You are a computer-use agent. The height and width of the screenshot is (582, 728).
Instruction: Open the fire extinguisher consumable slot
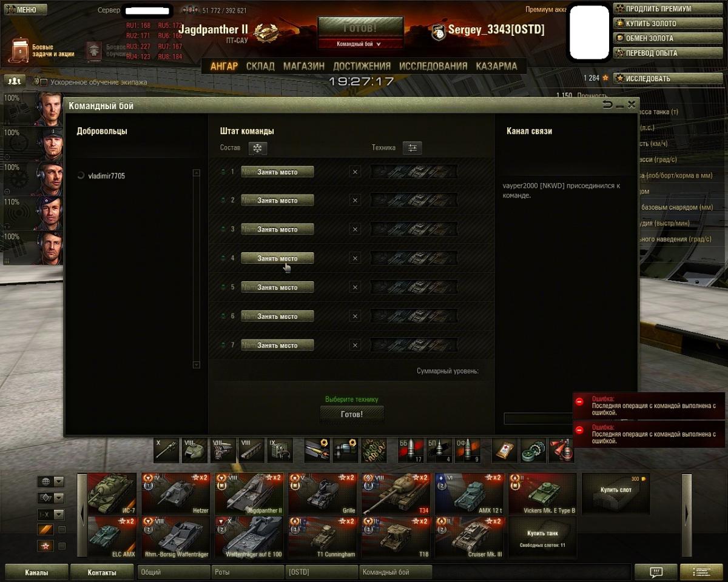point(561,450)
